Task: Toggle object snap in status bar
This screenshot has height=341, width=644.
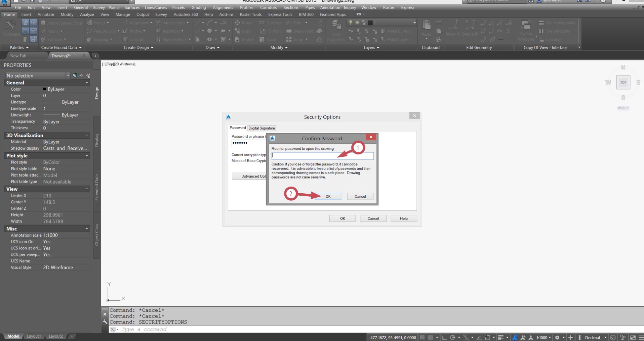Action: pyautogui.click(x=487, y=338)
